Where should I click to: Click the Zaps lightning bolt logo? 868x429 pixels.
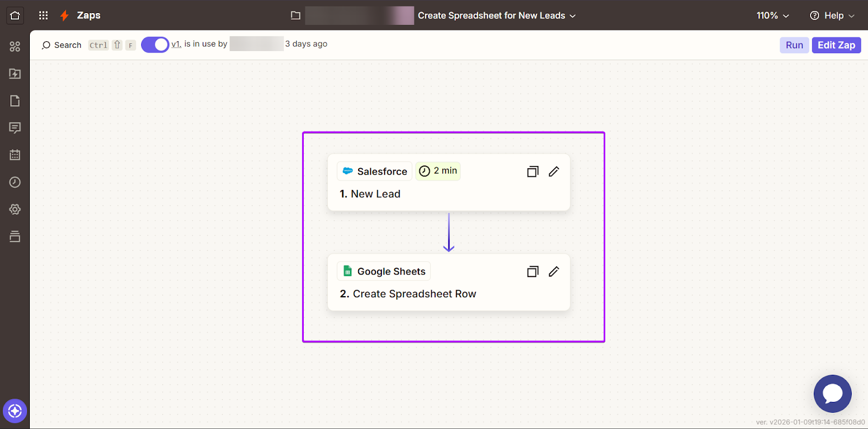click(x=65, y=15)
